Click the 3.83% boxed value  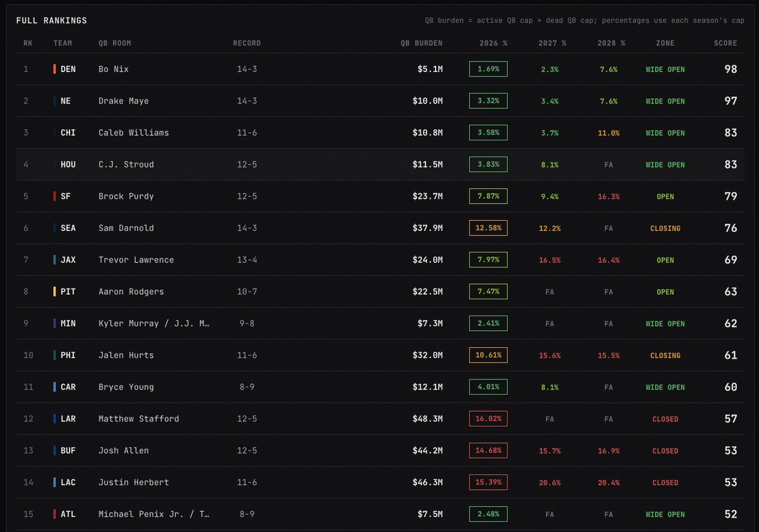point(488,164)
